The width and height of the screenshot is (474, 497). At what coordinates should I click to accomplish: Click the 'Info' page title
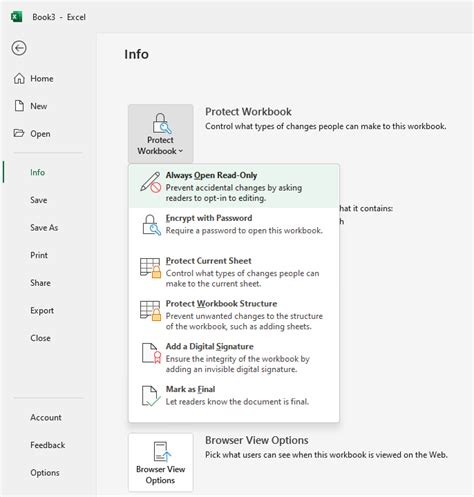pos(136,54)
